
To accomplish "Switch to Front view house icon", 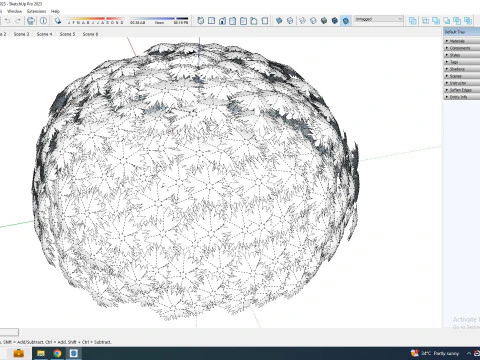I will click(x=222, y=21).
